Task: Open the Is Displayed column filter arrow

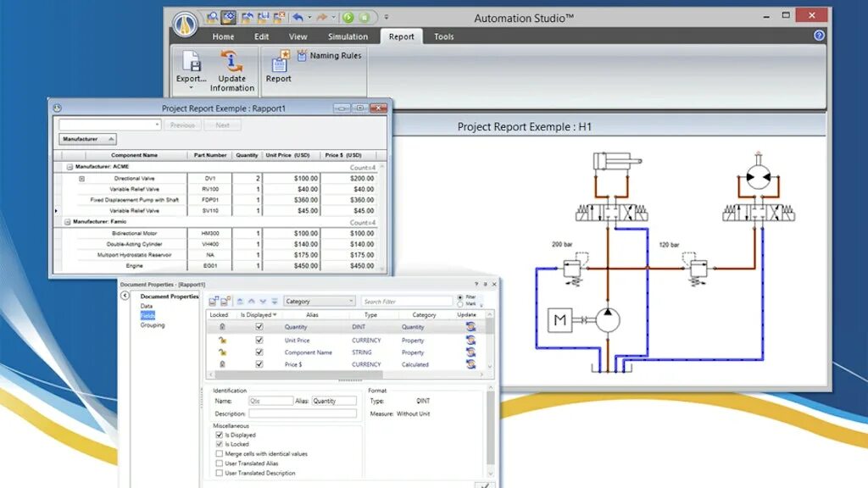Action: (275, 315)
